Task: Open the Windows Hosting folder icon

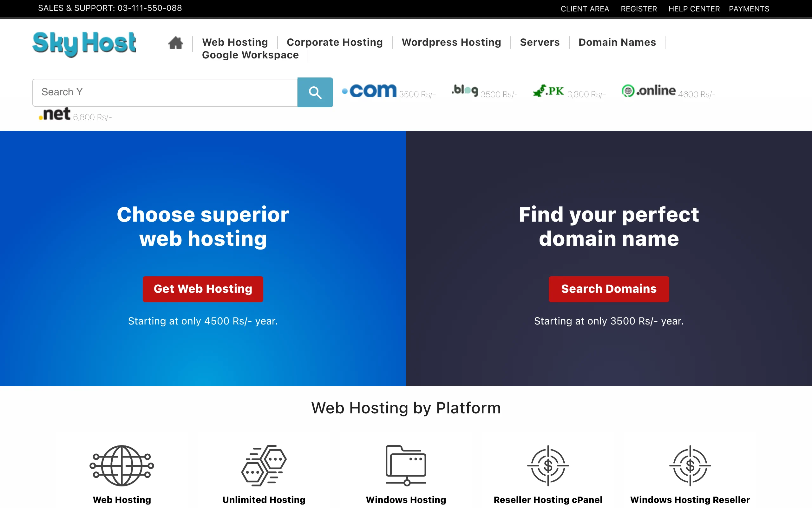Action: (406, 466)
